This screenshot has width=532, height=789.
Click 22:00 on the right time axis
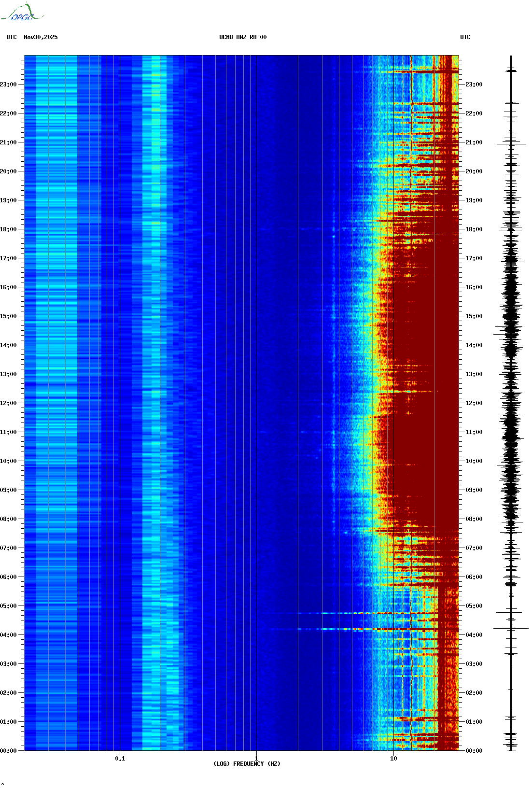(x=474, y=113)
